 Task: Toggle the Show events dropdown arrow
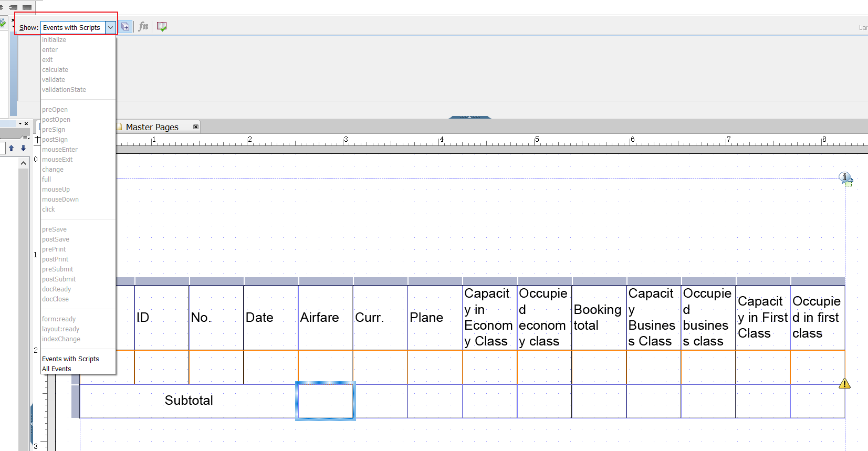coord(110,27)
